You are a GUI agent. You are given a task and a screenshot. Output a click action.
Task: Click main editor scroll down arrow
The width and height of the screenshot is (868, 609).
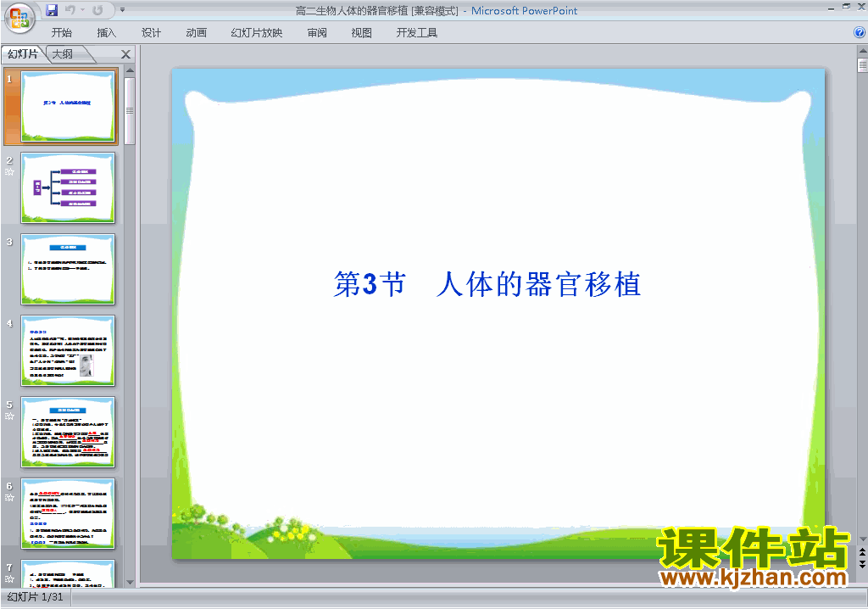point(862,539)
